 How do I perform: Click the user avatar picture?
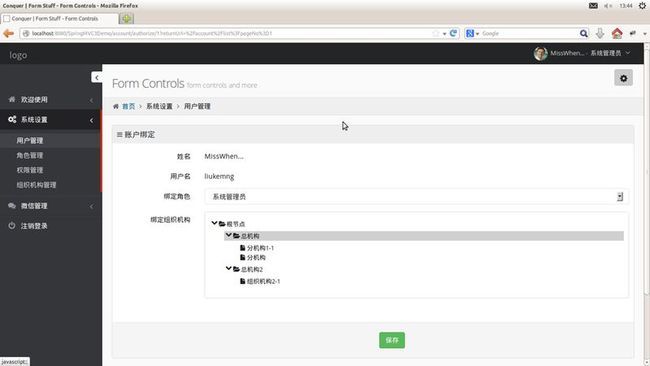point(540,53)
